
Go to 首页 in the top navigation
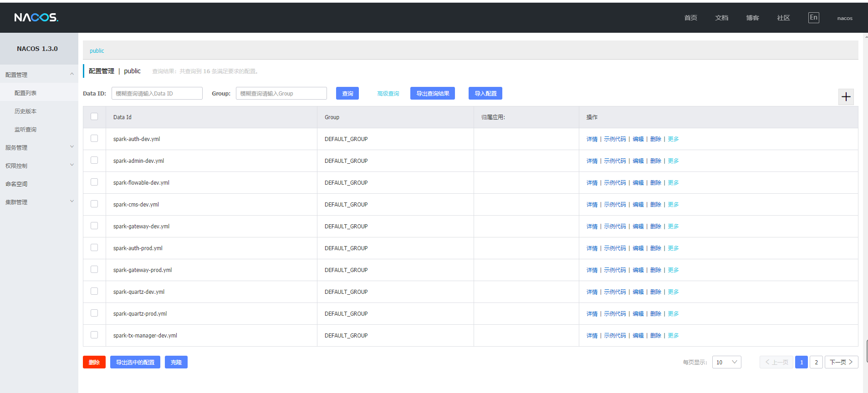pos(690,18)
